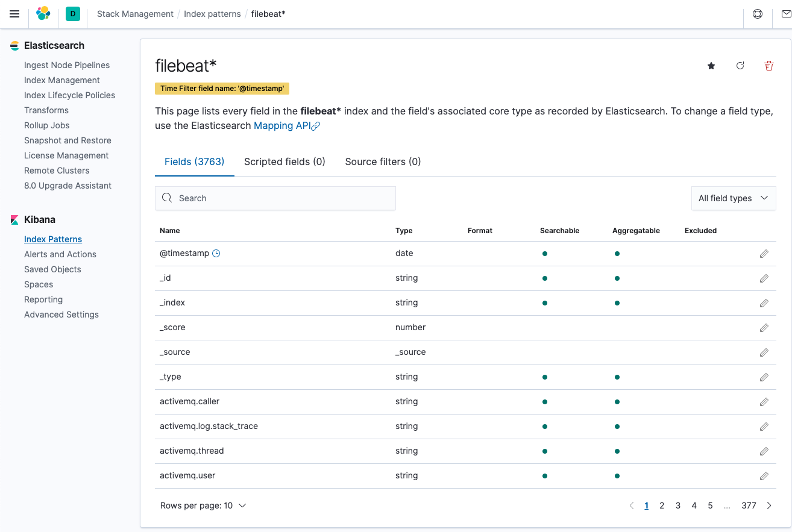This screenshot has width=792, height=532.
Task: Edit the _source field pencil icon
Action: tap(764, 352)
